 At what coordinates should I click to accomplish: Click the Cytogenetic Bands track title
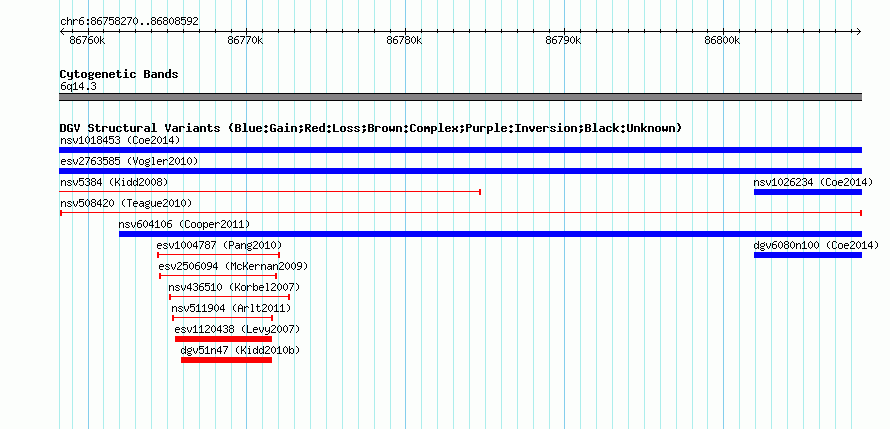pos(119,74)
